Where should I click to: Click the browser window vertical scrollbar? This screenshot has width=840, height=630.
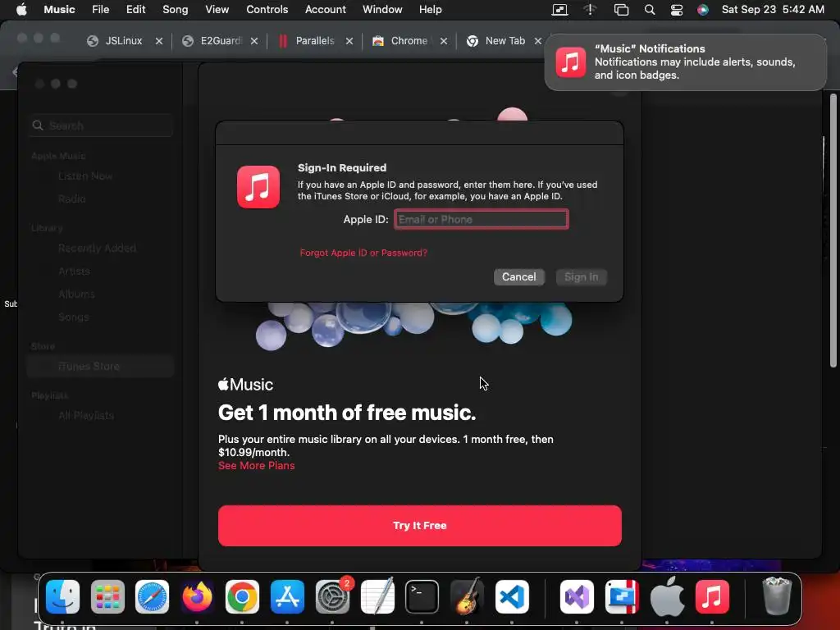[x=833, y=231]
